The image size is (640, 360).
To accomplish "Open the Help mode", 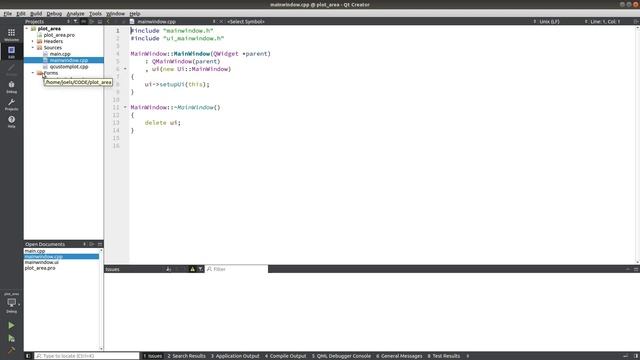I will pyautogui.click(x=11, y=122).
